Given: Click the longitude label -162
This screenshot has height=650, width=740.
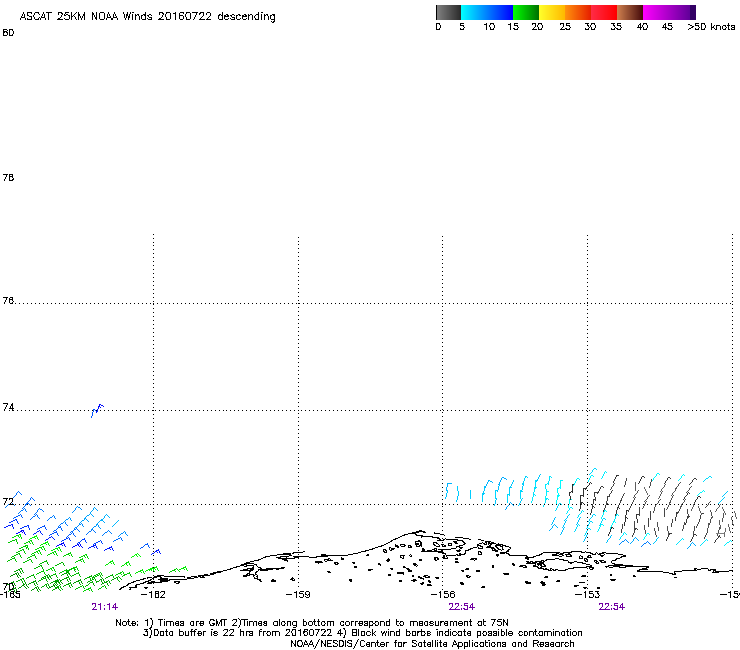Looking at the screenshot, I should coord(153,594).
